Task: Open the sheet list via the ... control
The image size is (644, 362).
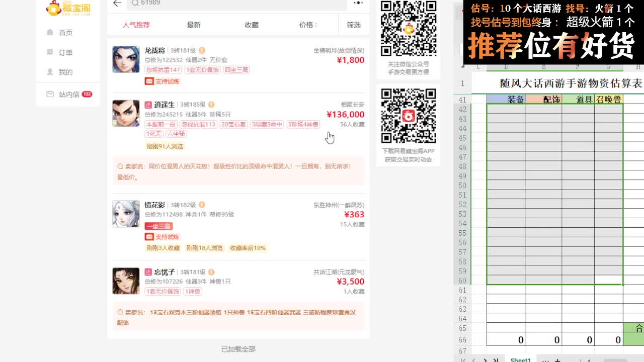Action: [545, 360]
